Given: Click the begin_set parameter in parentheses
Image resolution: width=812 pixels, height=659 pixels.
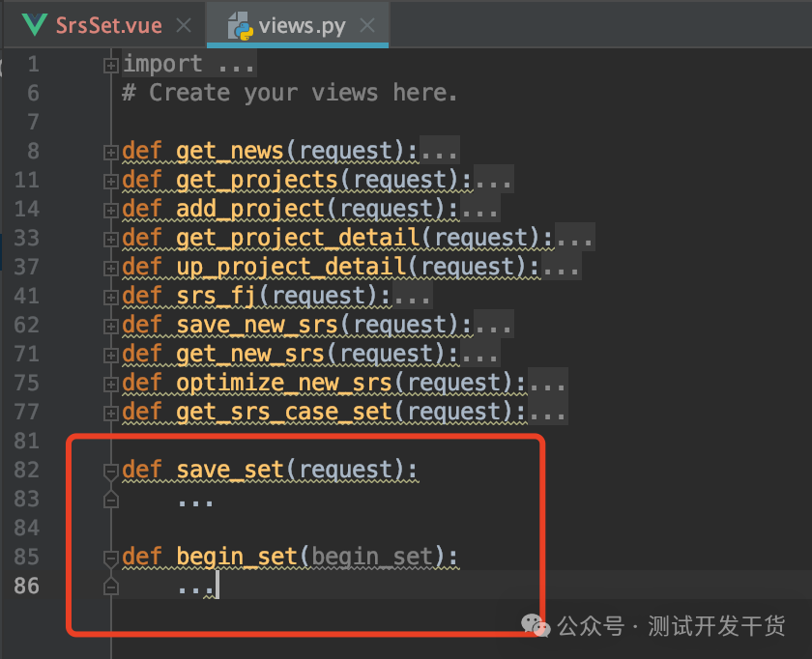Looking at the screenshot, I should pyautogui.click(x=372, y=557).
